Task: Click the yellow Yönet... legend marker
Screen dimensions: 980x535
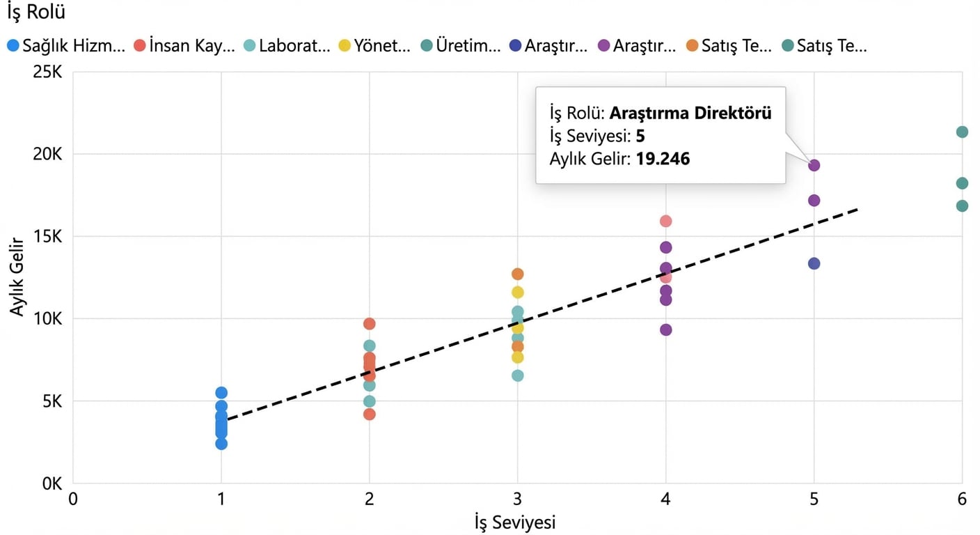Action: coord(345,47)
